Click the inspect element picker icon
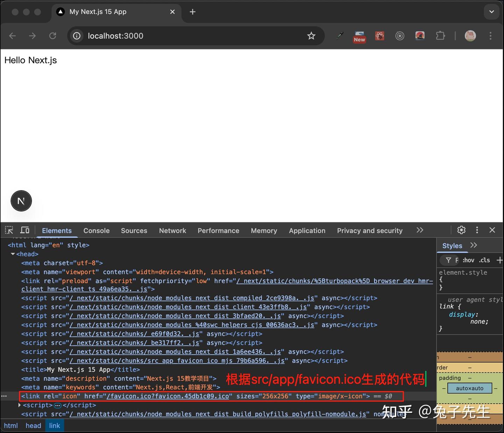This screenshot has width=504, height=433. click(x=9, y=230)
